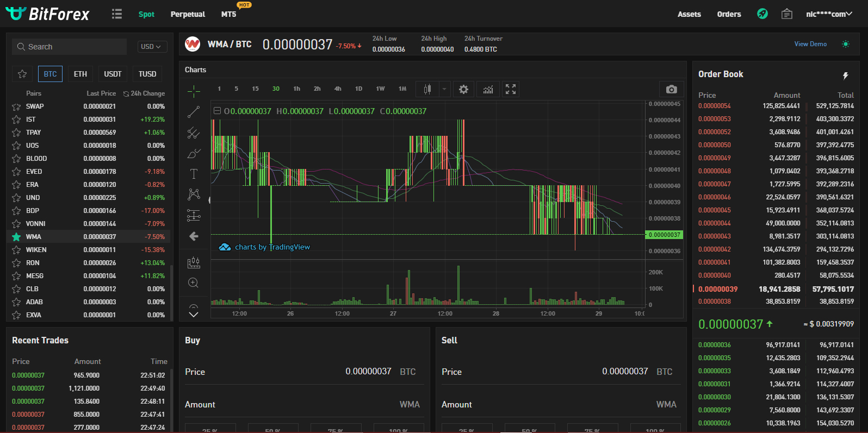Click the pair list scrollbar
Screen dimensions: 868x433
(172, 292)
